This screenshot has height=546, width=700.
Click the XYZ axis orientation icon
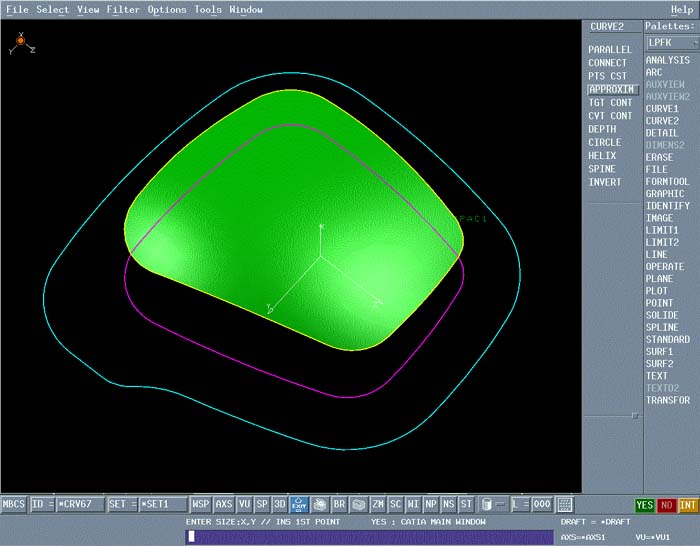(x=21, y=43)
